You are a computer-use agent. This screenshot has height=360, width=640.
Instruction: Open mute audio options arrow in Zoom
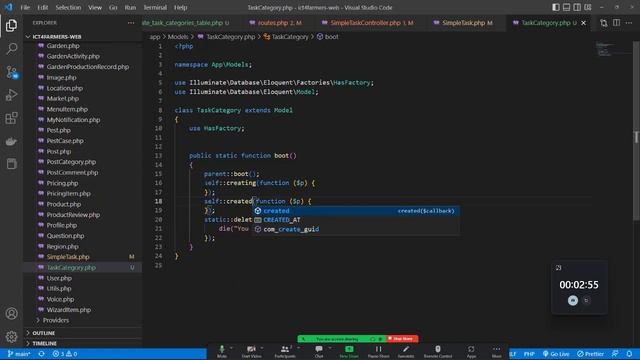pyautogui.click(x=231, y=348)
